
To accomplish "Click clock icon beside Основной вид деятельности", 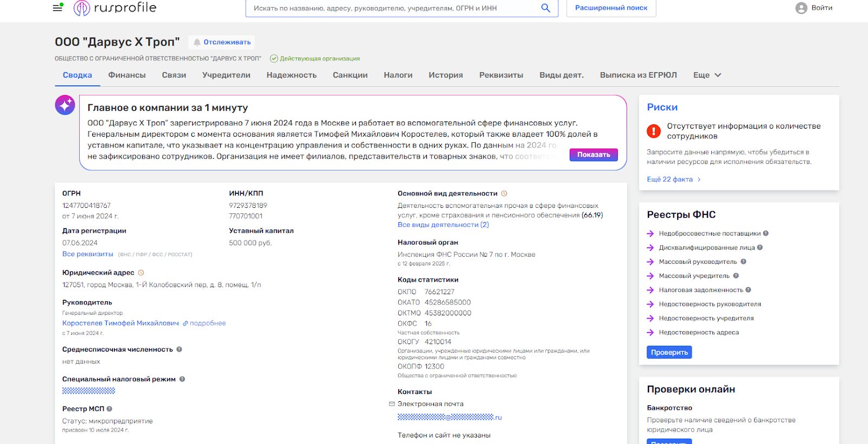I will [504, 194].
